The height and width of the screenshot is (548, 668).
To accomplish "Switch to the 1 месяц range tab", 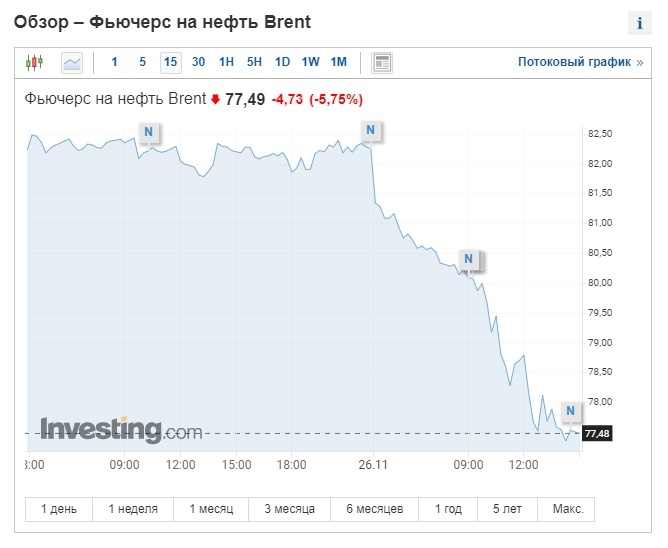I will 211,509.
